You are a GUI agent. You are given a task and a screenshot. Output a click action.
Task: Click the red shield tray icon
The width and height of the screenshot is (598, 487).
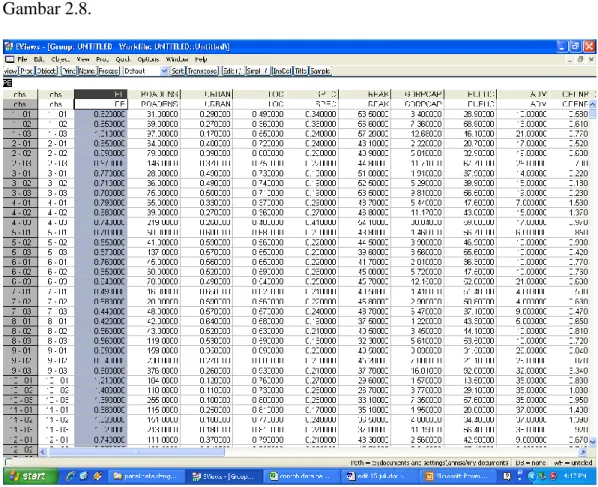tap(553, 476)
